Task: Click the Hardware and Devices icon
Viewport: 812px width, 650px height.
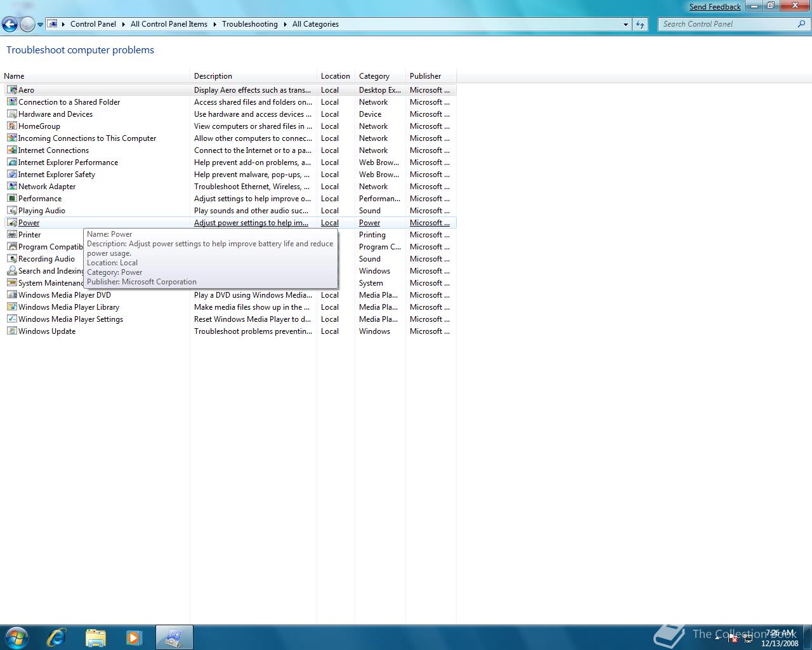Action: click(12, 114)
